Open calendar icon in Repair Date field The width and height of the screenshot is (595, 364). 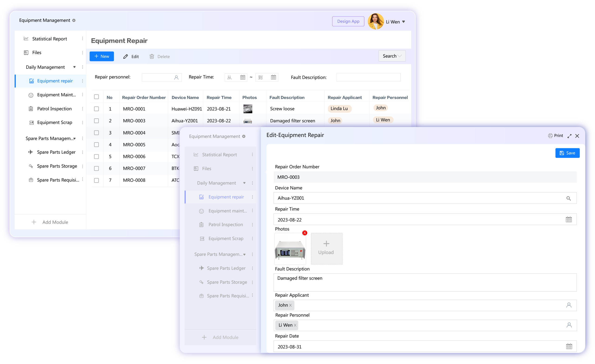click(x=569, y=346)
